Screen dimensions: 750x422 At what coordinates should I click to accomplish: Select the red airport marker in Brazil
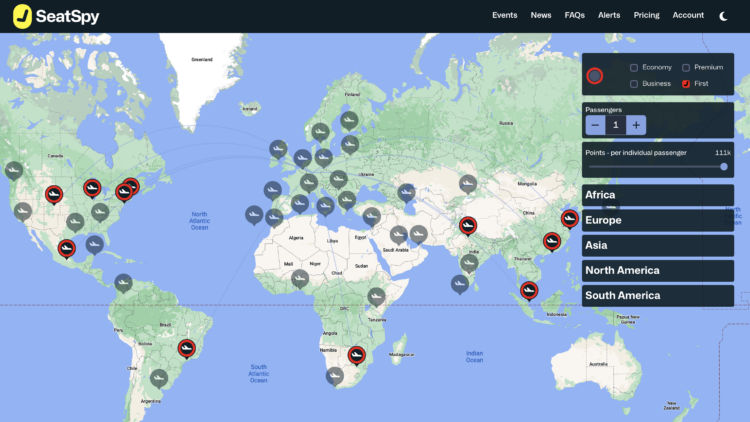click(186, 348)
